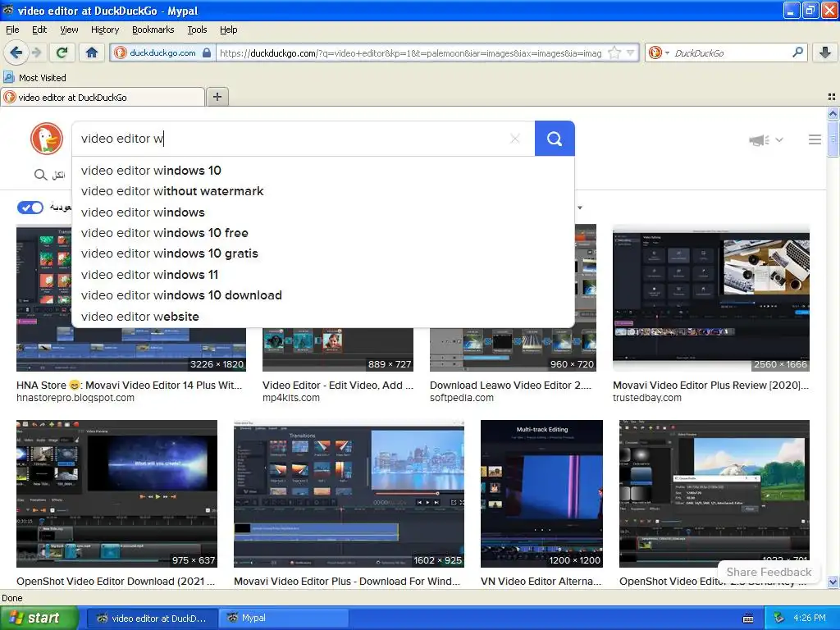Click the page scrollbar up arrow
The width and height of the screenshot is (840, 630).
pyautogui.click(x=833, y=113)
